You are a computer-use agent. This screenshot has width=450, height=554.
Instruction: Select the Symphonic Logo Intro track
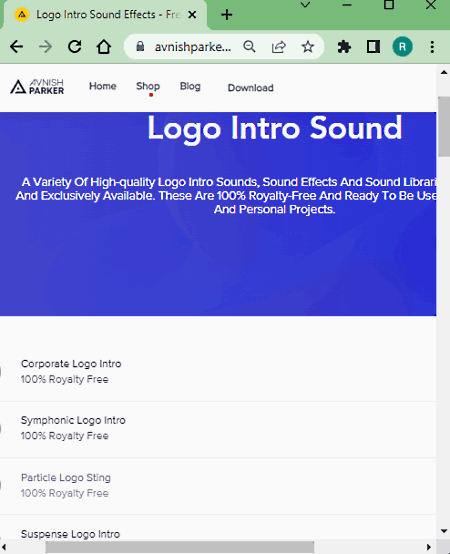73,420
